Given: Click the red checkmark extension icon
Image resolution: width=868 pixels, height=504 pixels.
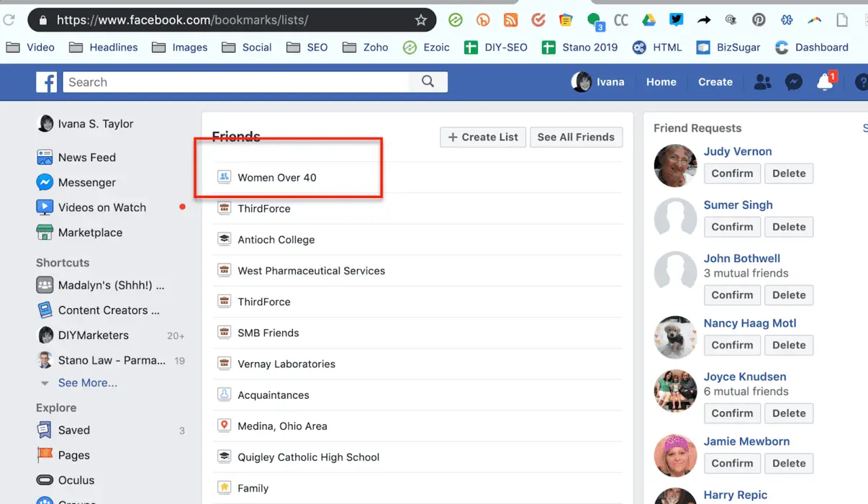Looking at the screenshot, I should [x=538, y=20].
